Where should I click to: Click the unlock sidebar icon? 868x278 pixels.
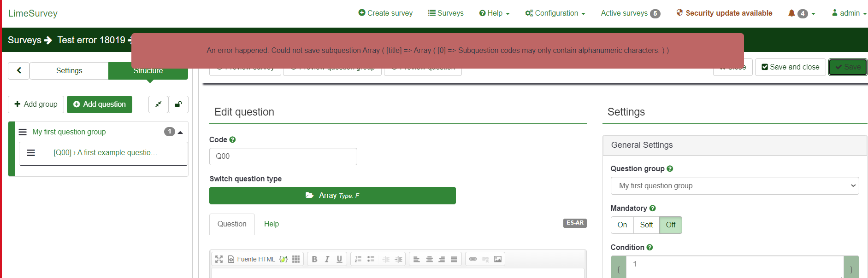[x=178, y=104]
